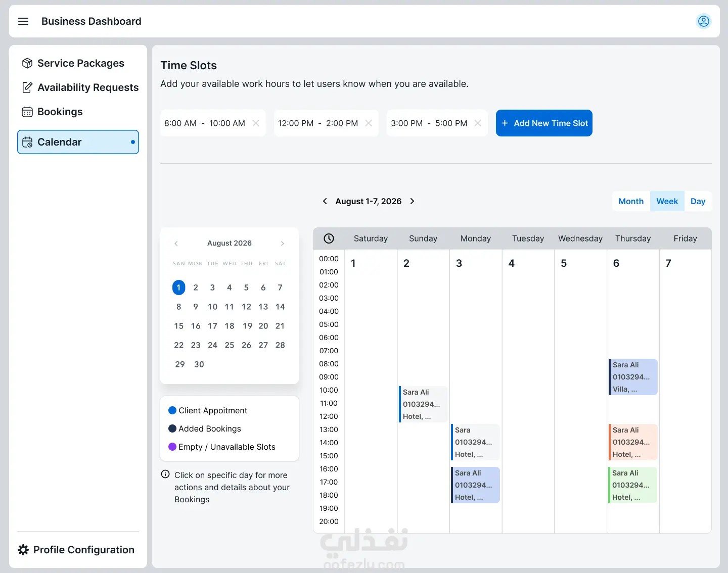Click the Business Dashboard title
This screenshot has width=728, height=573.
92,21
